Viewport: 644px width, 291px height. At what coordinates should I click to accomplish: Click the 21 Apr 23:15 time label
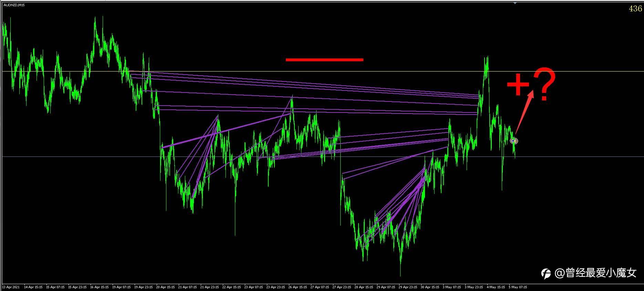pos(209,287)
